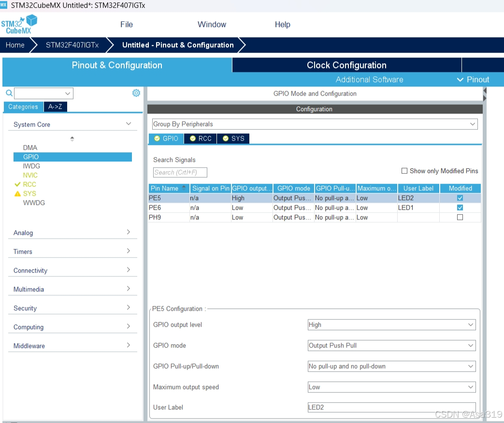Image resolution: width=504 pixels, height=423 pixels.
Task: Open Additional Software
Action: point(369,79)
